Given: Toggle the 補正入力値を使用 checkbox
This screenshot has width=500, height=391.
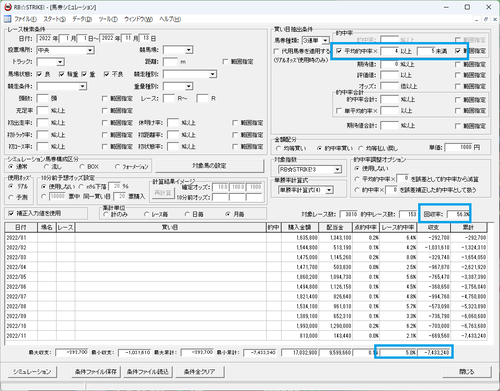Looking at the screenshot, I should tap(11, 213).
